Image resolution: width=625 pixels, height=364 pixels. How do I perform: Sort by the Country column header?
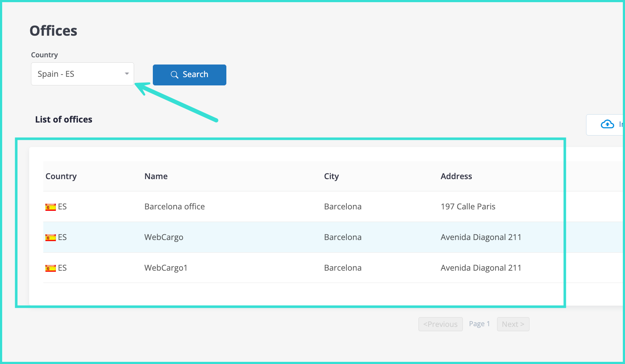pyautogui.click(x=61, y=176)
